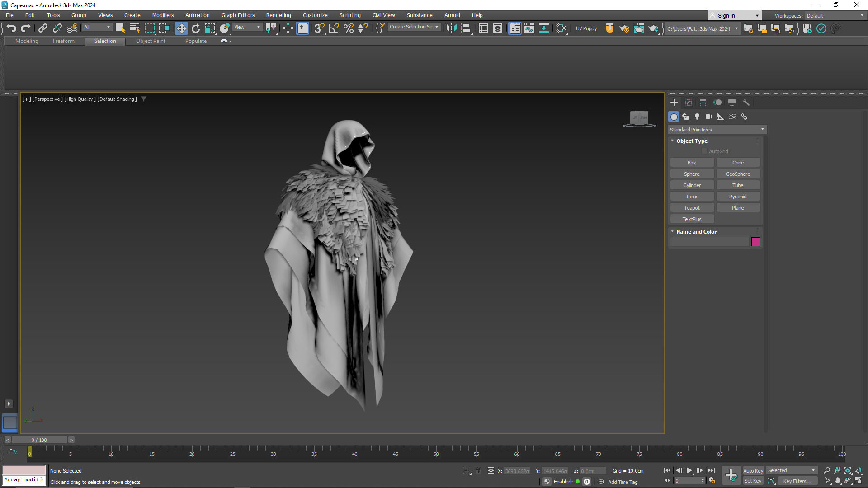Open the Sign In dropdown
The image size is (868, 488).
pos(735,16)
